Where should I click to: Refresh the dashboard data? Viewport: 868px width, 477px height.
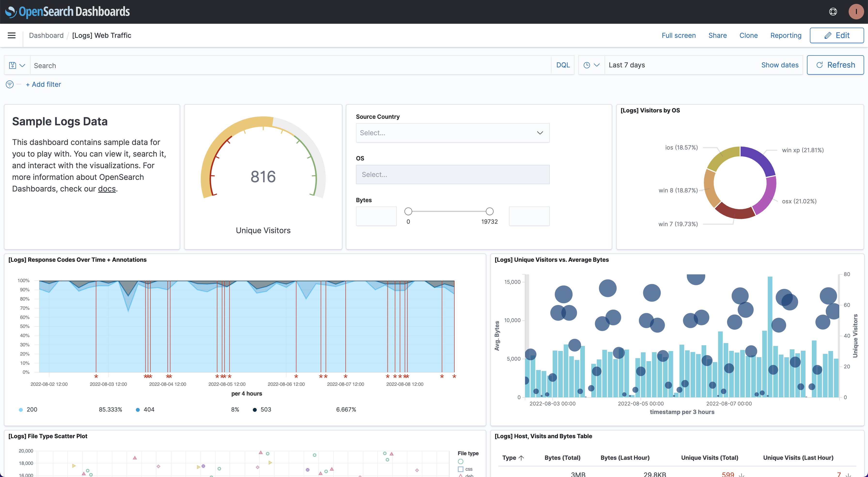835,65
